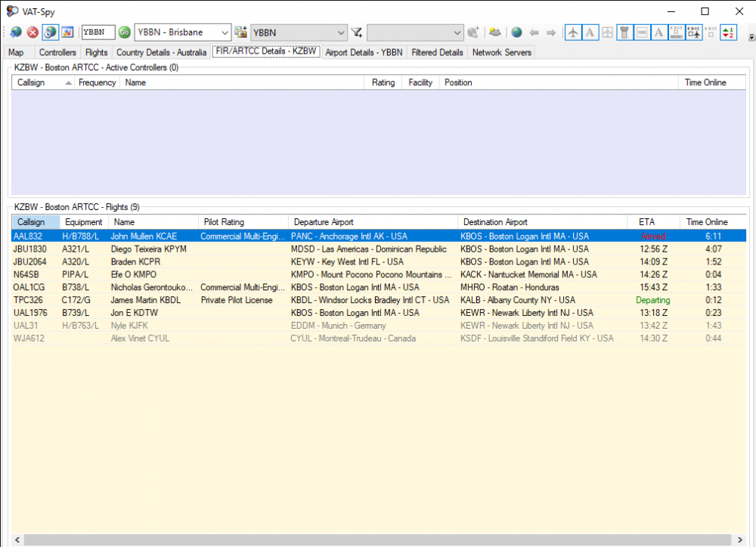Click the red disconnect icon
This screenshot has width=756, height=547.
(33, 32)
